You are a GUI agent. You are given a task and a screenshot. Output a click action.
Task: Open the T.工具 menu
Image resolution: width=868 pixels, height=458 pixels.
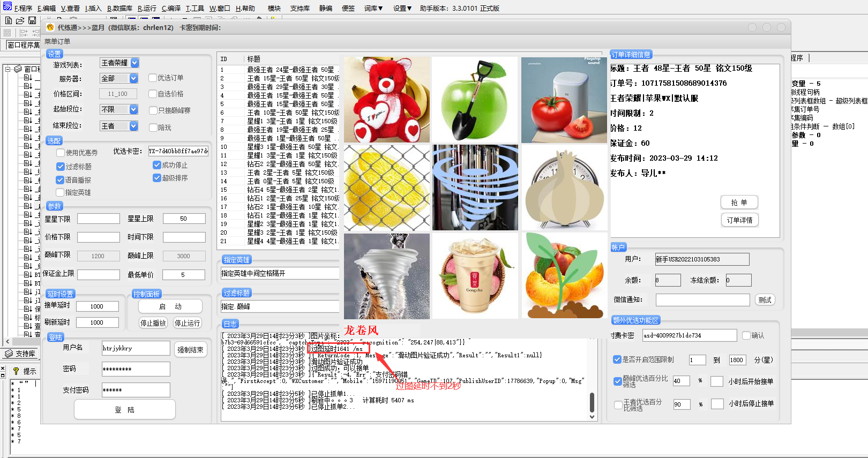195,8
